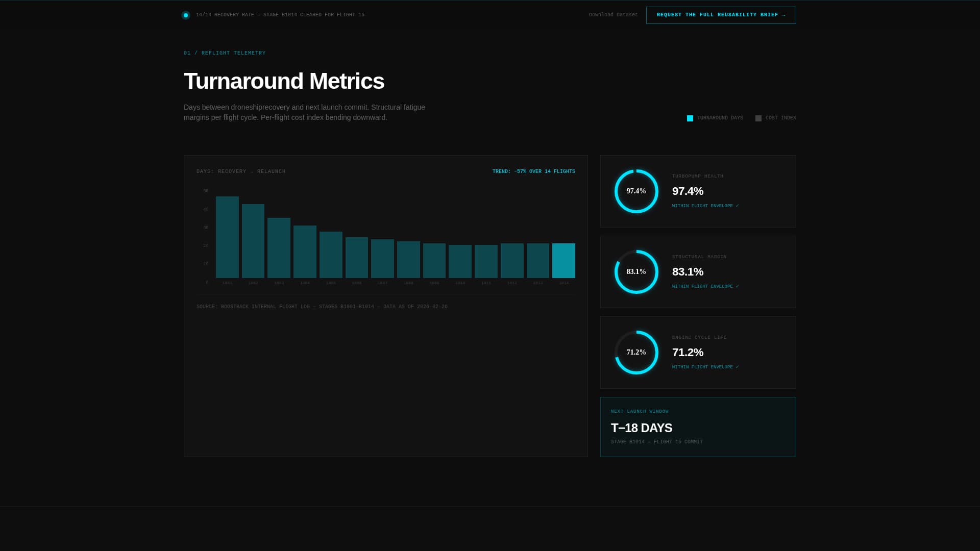The height and width of the screenshot is (551, 980).
Task: Click the 01 / Reflight Telemetry section label
Action: pos(225,53)
